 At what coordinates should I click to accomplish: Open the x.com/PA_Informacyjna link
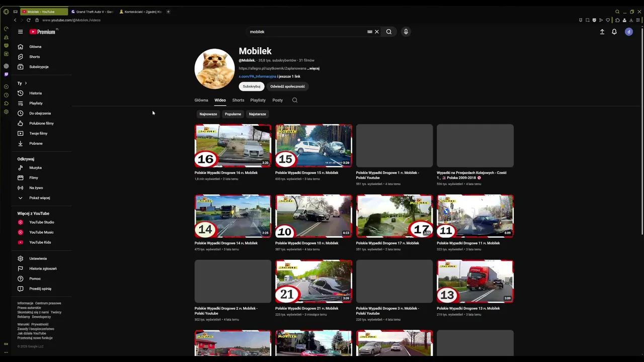pyautogui.click(x=258, y=76)
